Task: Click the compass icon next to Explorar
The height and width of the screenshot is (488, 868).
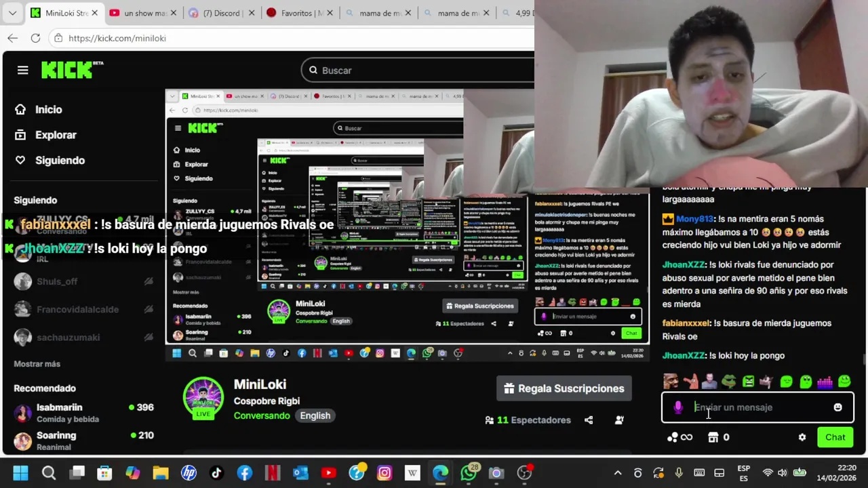Action: [x=20, y=135]
